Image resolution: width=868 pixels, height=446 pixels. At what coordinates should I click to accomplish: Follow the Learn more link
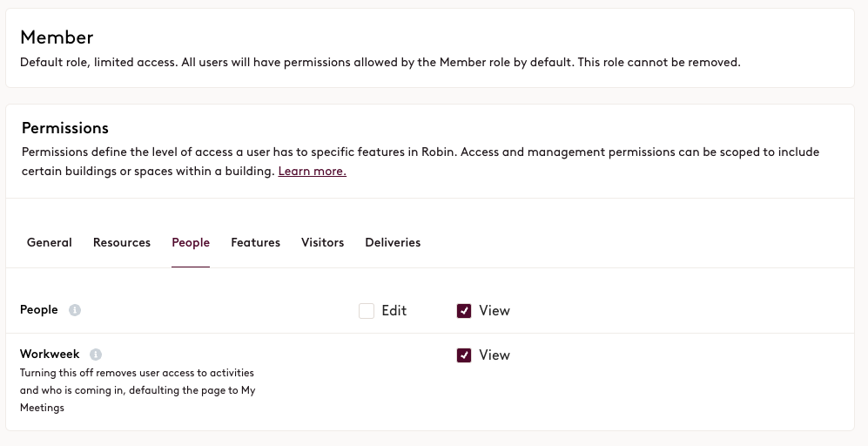[312, 172]
